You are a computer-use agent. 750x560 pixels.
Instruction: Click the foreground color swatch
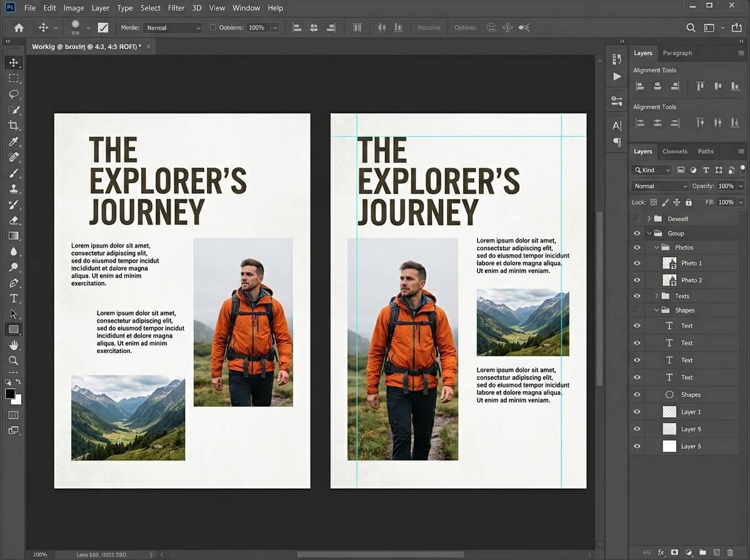click(11, 394)
